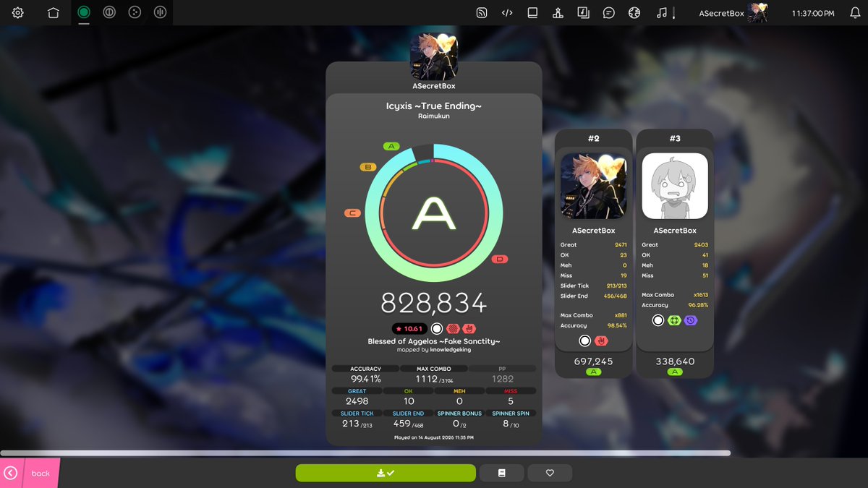
Task: Click the GREAT 2498 statistic
Action: 357,397
